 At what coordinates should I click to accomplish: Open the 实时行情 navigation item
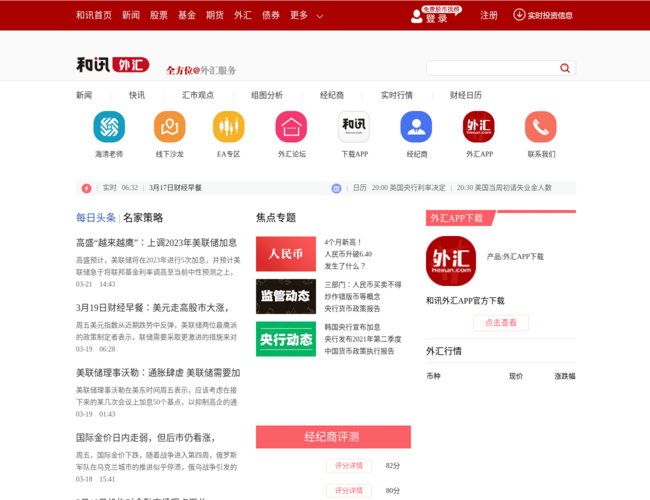[397, 95]
